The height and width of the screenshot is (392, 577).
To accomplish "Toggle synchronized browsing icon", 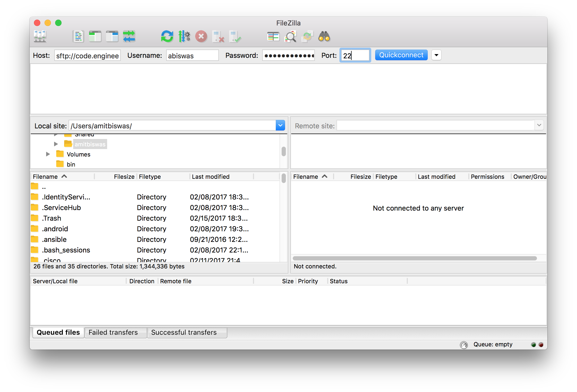I will 307,36.
